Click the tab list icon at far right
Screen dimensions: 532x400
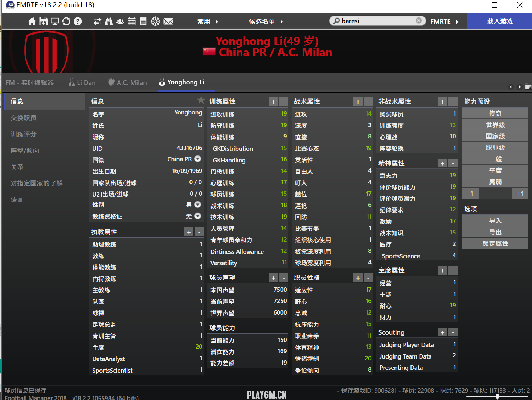coord(528,87)
